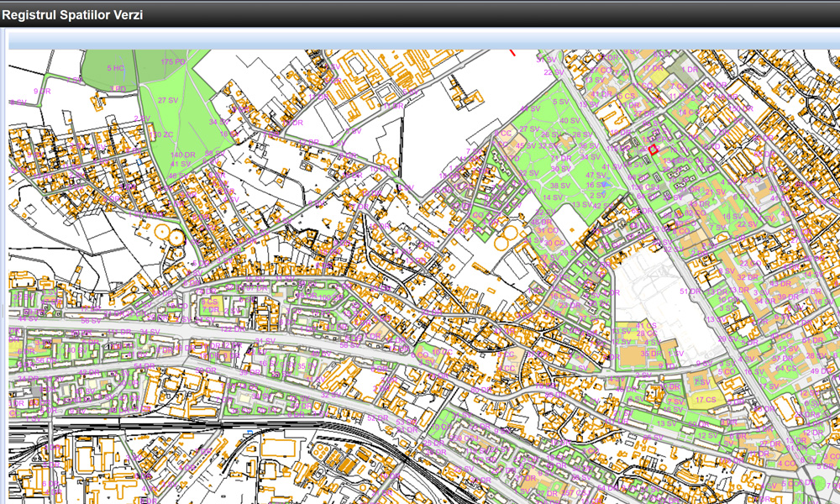The width and height of the screenshot is (840, 504).
Task: Select the 1 DR grey-green parcel
Action: (690, 70)
